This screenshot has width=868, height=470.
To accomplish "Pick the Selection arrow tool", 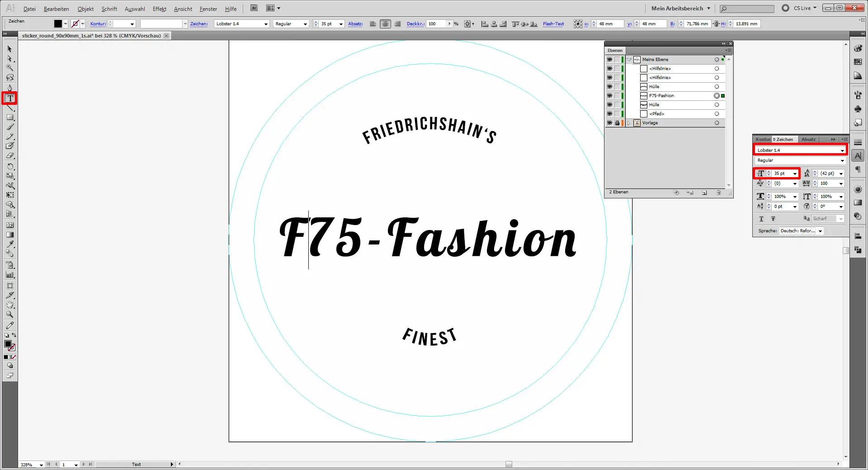I will [10, 49].
